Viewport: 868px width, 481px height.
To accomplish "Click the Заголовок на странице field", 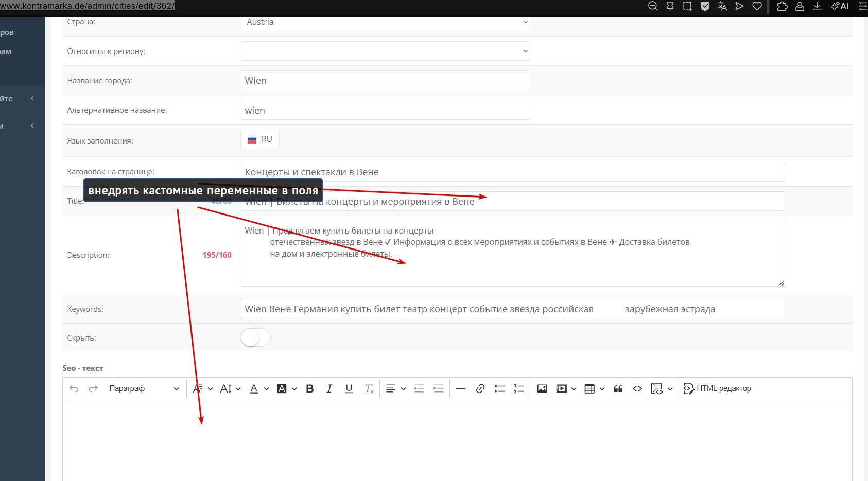I will pos(513,172).
